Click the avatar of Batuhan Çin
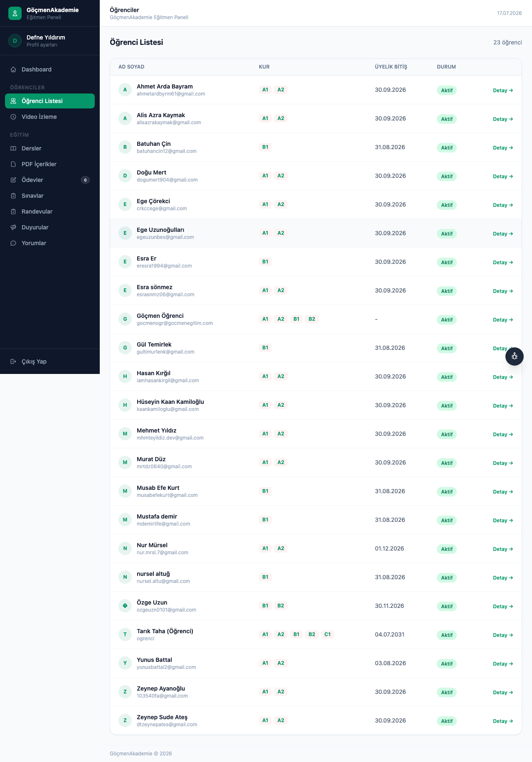Image resolution: width=532 pixels, height=762 pixels. click(x=125, y=147)
